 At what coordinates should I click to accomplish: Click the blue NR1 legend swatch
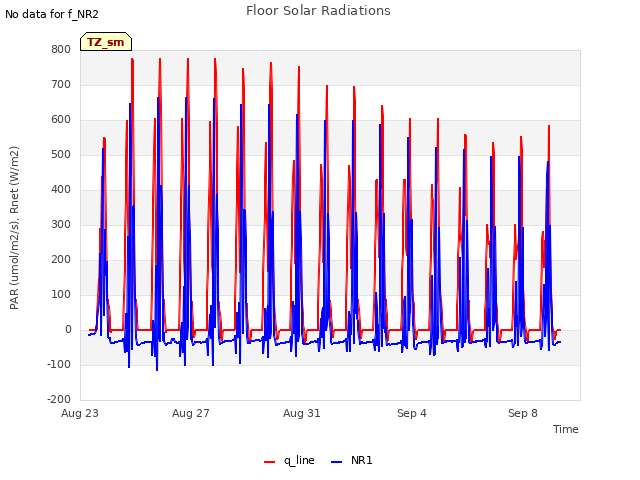[336, 462]
